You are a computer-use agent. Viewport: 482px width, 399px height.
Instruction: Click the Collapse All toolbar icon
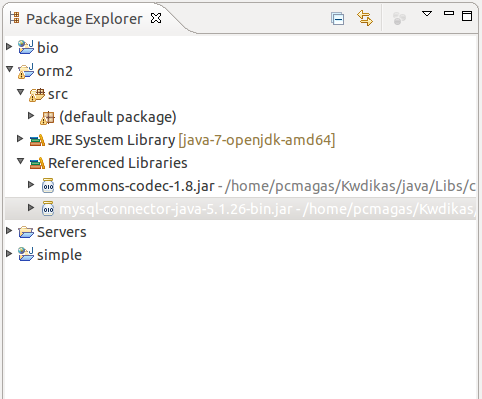tap(337, 18)
